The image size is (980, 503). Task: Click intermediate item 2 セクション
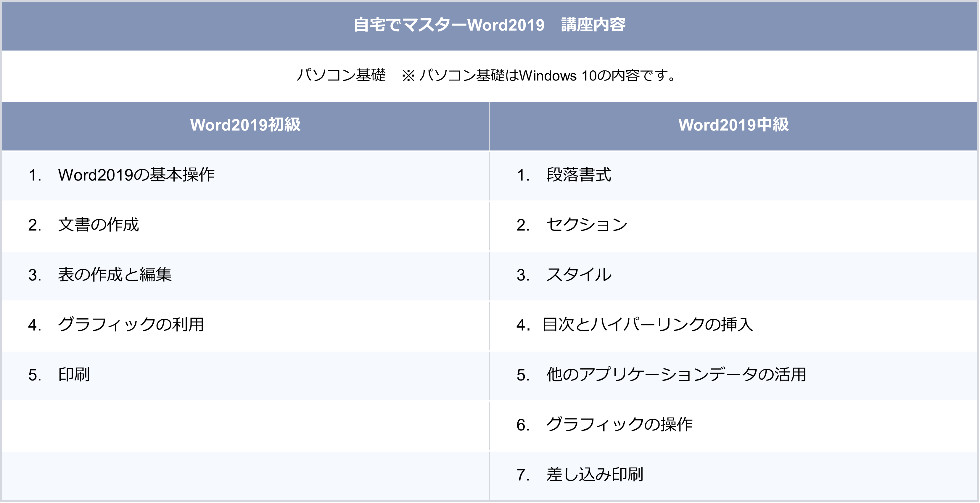pos(586,225)
